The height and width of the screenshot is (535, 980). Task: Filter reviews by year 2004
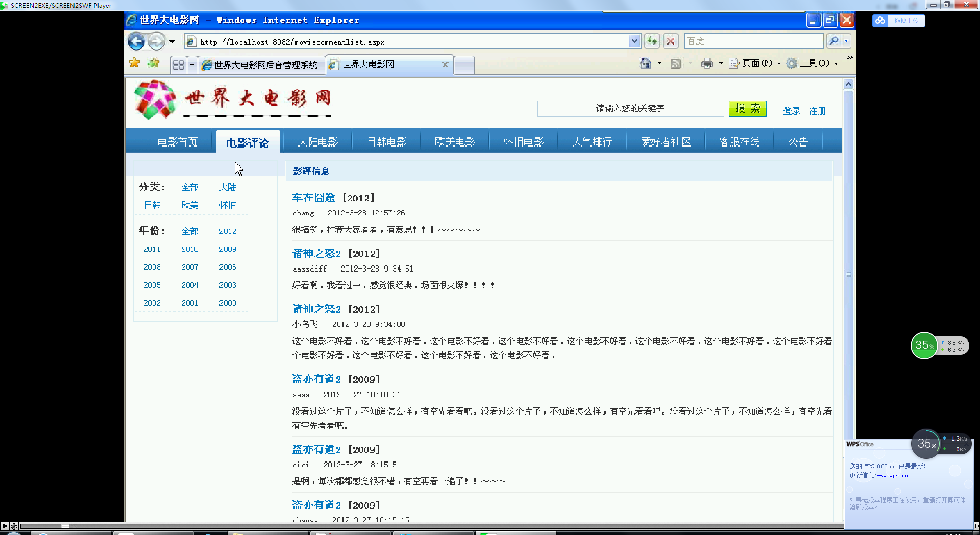pyautogui.click(x=189, y=285)
